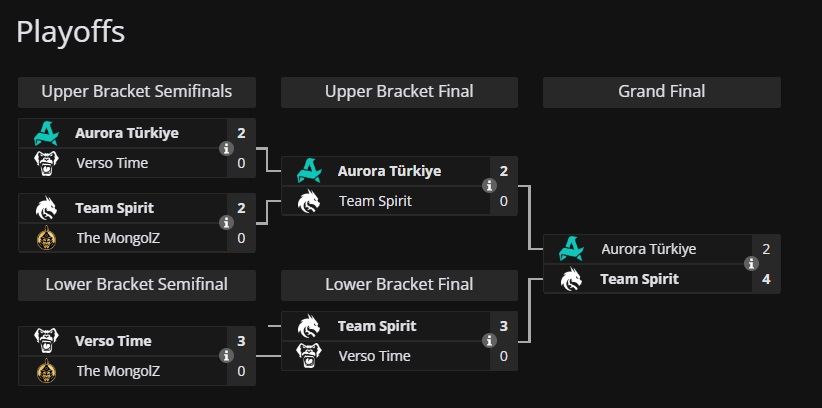Click the Upper Bracket Semifinals header
The width and height of the screenshot is (822, 408).
pyautogui.click(x=137, y=92)
